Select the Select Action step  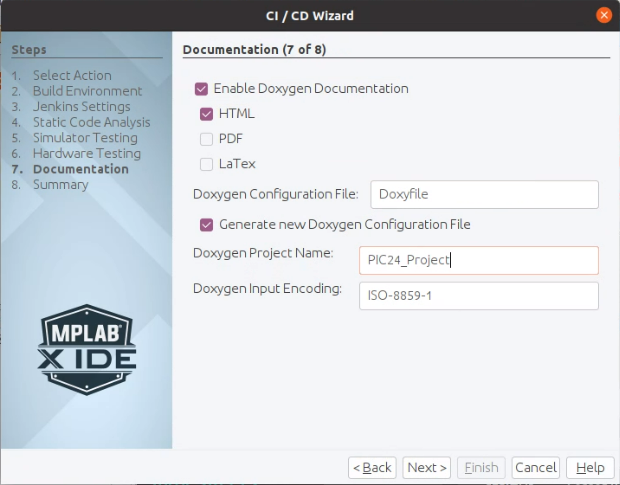(72, 75)
